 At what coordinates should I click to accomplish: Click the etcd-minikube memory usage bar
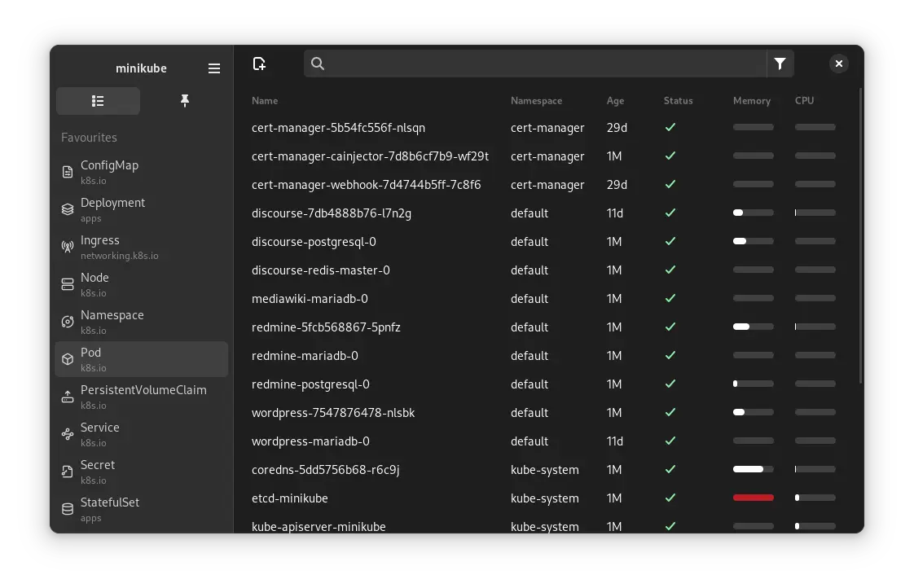753,498
